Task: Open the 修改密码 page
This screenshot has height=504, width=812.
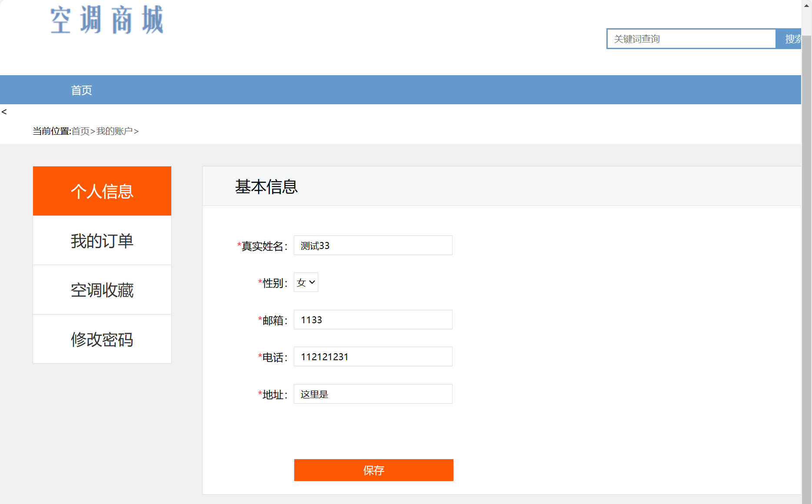Action: [102, 339]
